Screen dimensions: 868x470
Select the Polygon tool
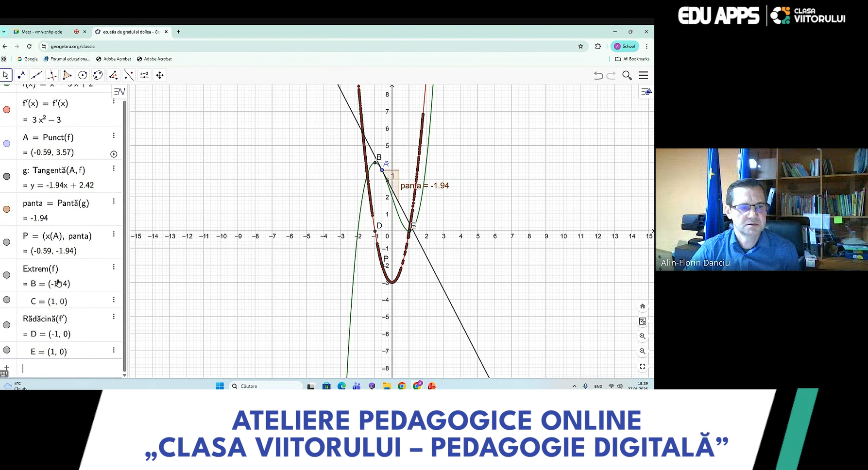tap(67, 75)
